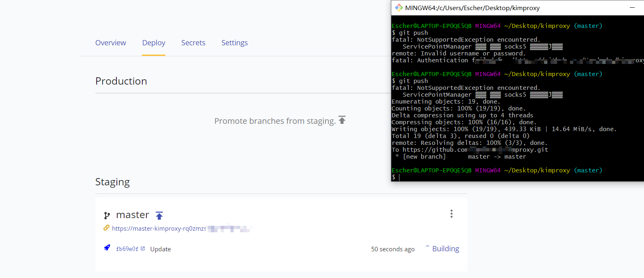Image resolution: width=644 pixels, height=278 pixels.
Task: Go to the Settings tab
Action: point(234,42)
